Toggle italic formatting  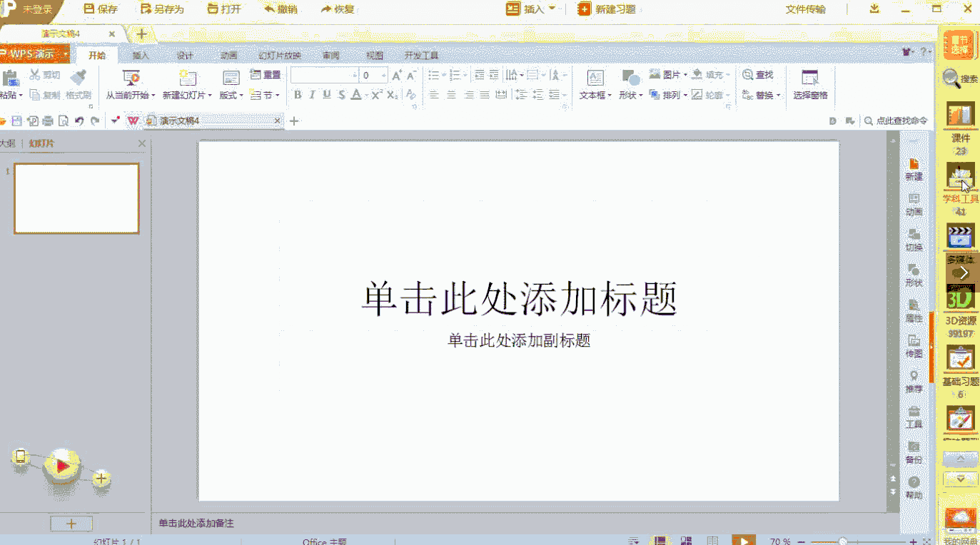point(312,95)
